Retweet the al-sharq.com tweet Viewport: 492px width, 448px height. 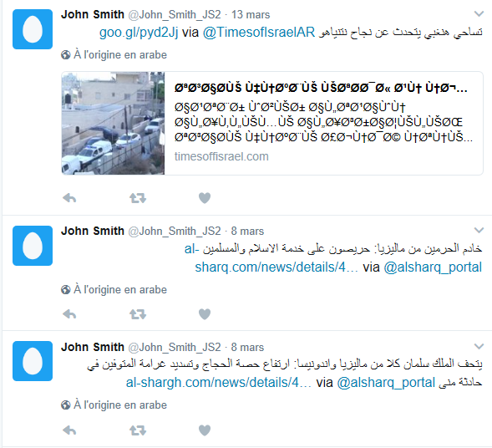point(138,314)
